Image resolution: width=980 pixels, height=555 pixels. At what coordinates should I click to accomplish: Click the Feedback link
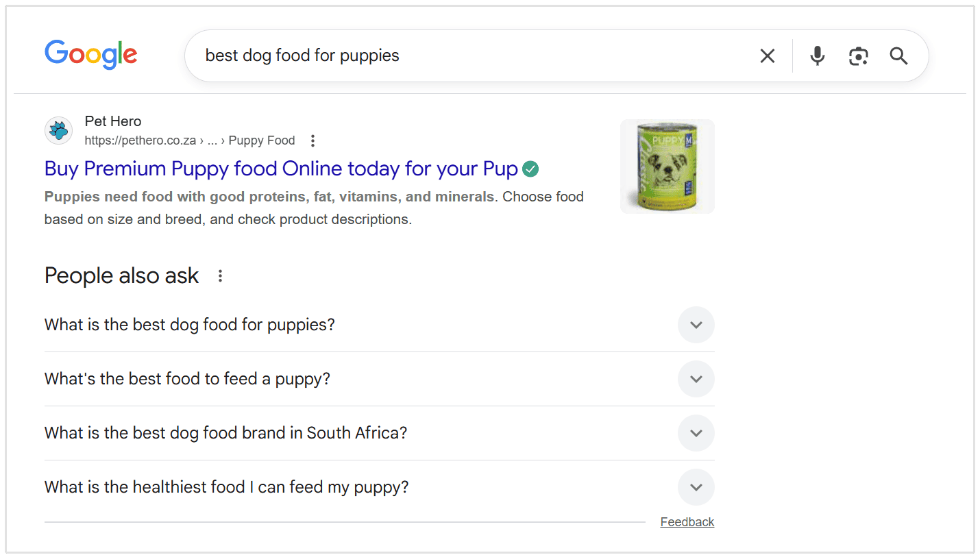pyautogui.click(x=687, y=521)
